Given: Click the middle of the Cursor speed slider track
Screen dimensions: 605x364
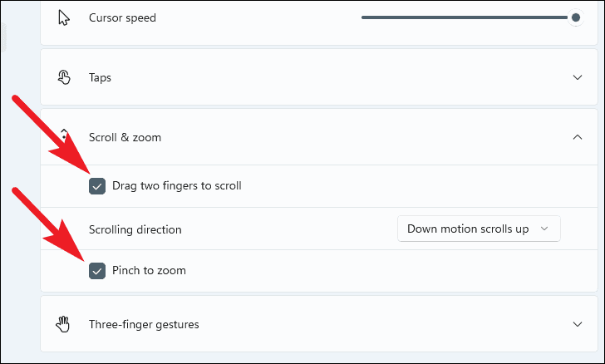Looking at the screenshot, I should 465,17.
